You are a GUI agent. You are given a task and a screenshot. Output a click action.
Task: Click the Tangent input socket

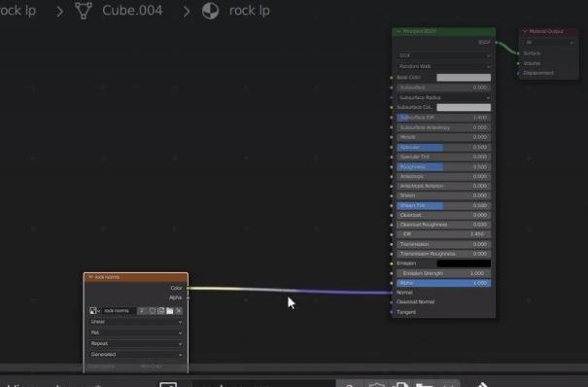click(392, 312)
